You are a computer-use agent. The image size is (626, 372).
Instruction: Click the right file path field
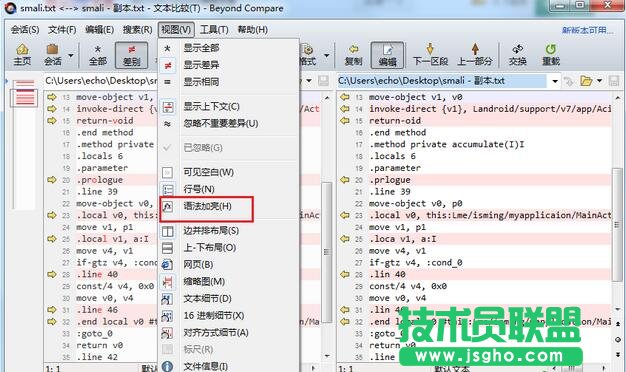[442, 81]
